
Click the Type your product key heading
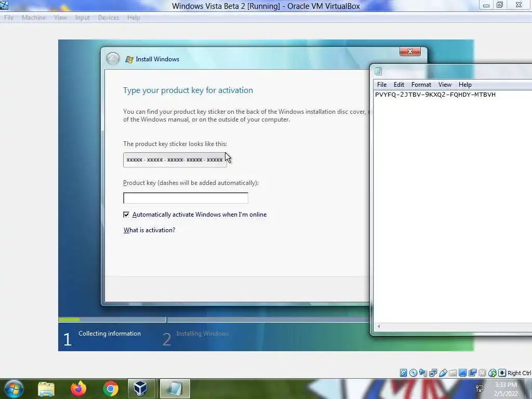(188, 90)
